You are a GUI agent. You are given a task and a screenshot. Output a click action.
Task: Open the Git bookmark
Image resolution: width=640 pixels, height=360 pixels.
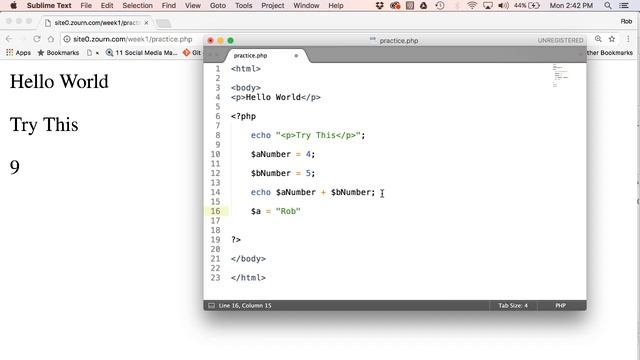pyautogui.click(x=192, y=53)
